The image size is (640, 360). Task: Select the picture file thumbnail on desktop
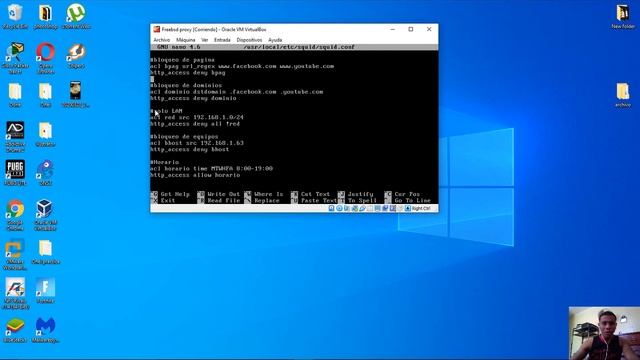click(x=76, y=94)
